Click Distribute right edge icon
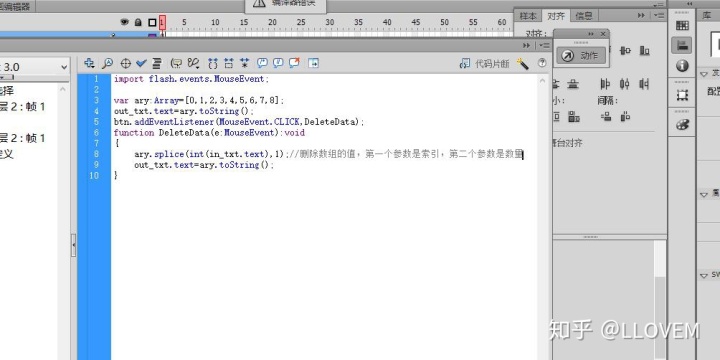720x360 pixels. (645, 84)
